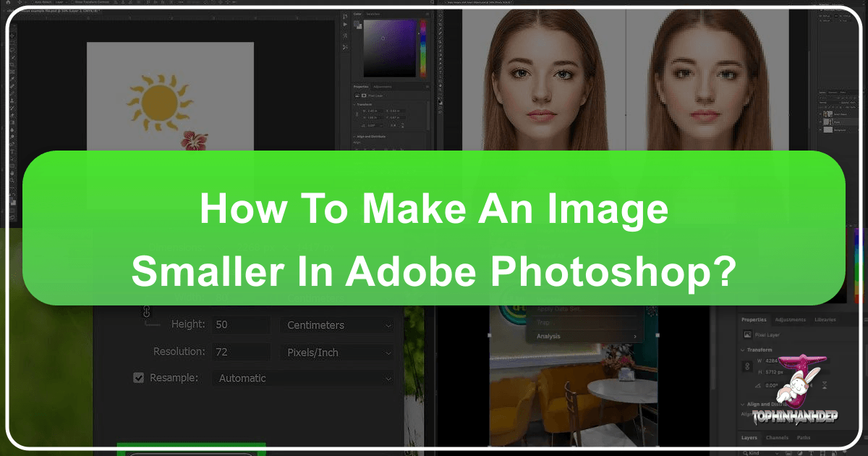Click an align icon in the top options bar
868x456 pixels.
point(116,3)
